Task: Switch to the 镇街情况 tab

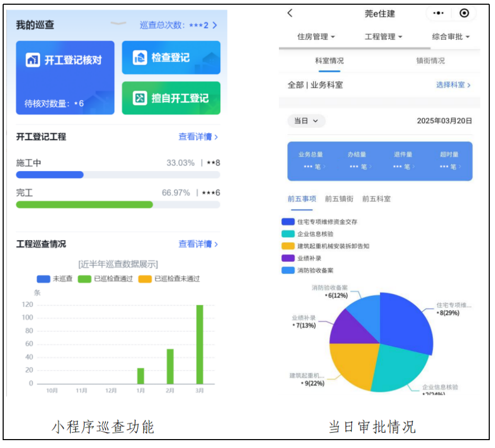Action: coord(431,61)
